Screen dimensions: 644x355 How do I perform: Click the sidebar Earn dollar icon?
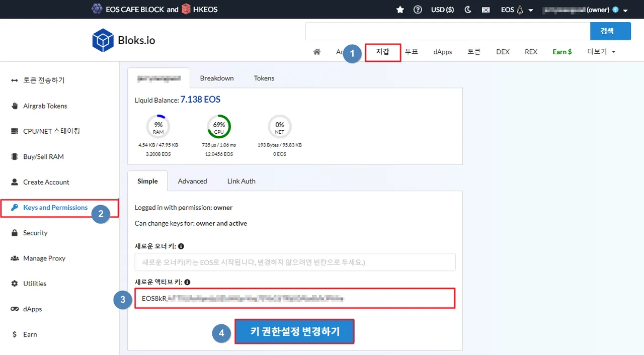pyautogui.click(x=15, y=334)
